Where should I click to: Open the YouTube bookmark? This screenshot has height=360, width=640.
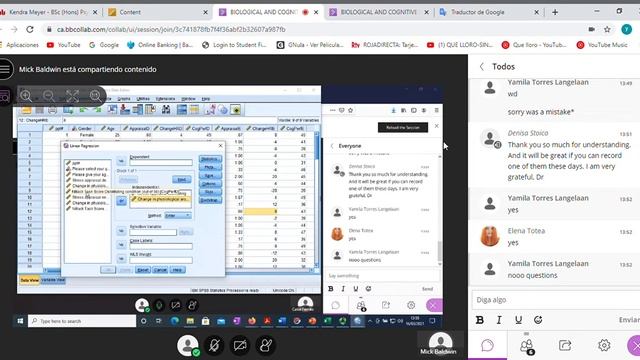[x=63, y=45]
